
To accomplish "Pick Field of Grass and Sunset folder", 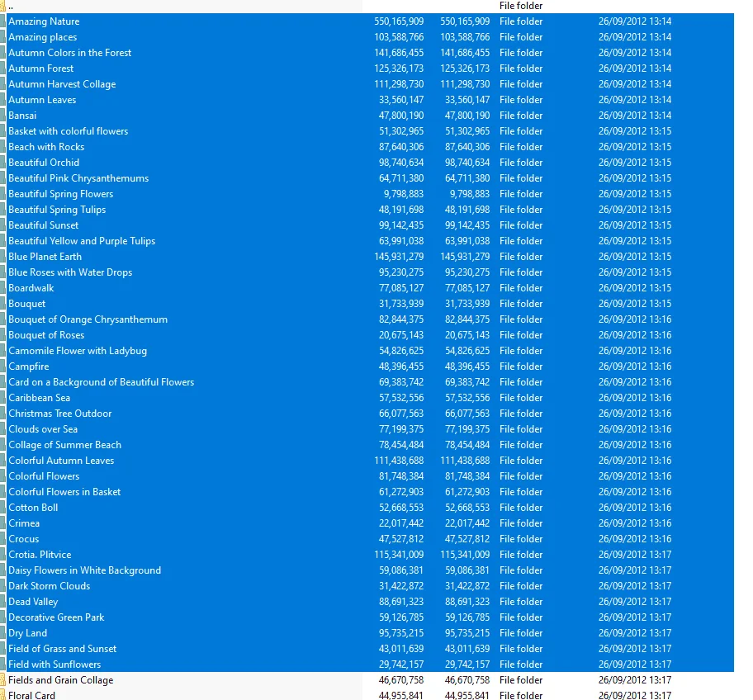I will [x=62, y=649].
